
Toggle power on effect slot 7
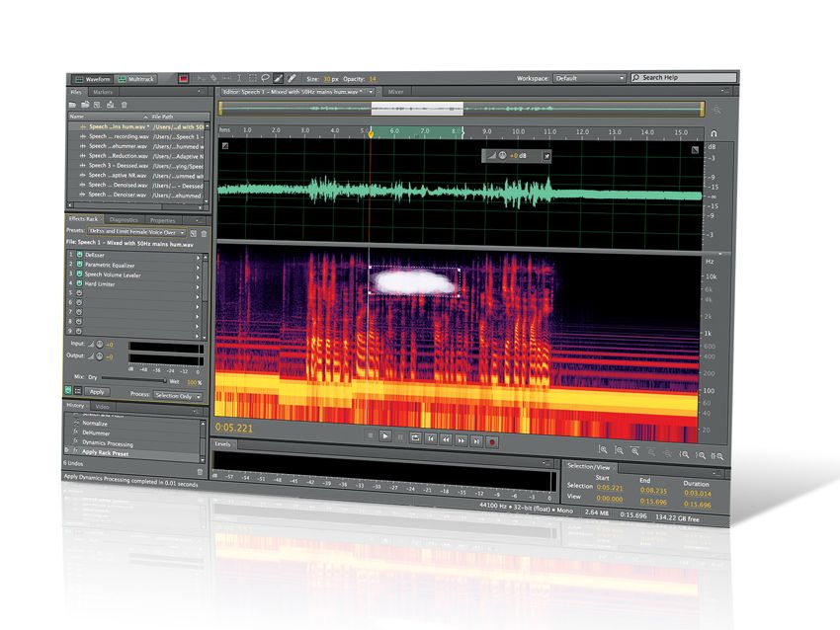(79, 311)
